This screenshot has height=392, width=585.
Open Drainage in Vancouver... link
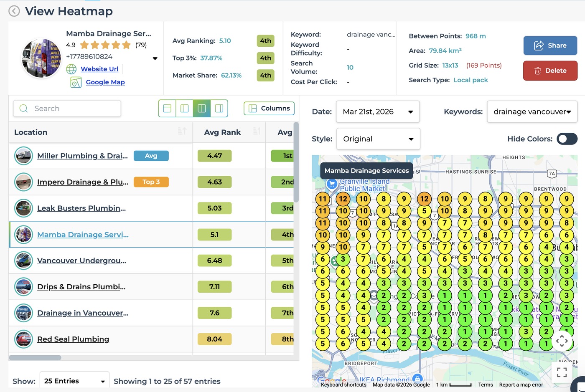click(83, 313)
